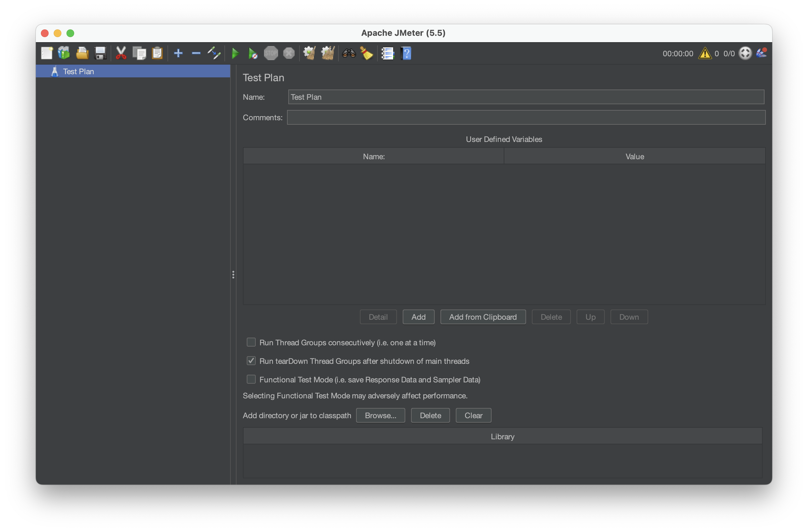This screenshot has height=532, width=808.
Task: Open Help question mark icon
Action: coord(406,53)
